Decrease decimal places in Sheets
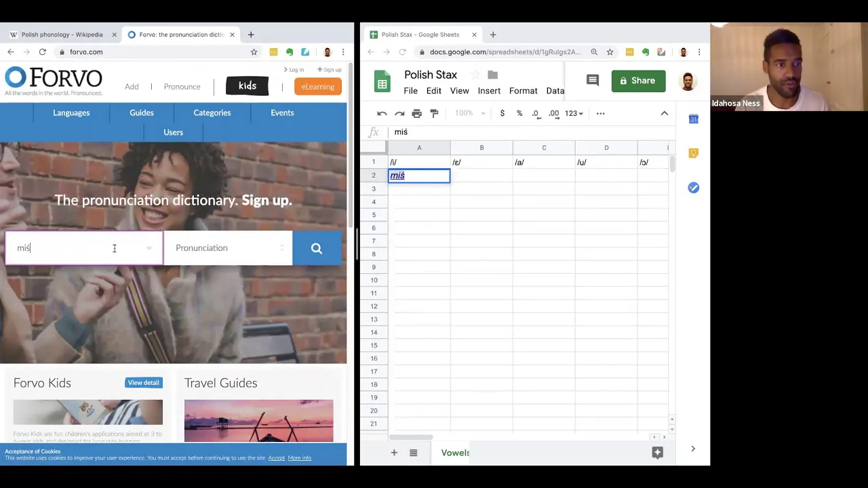The image size is (868, 488). (x=536, y=113)
